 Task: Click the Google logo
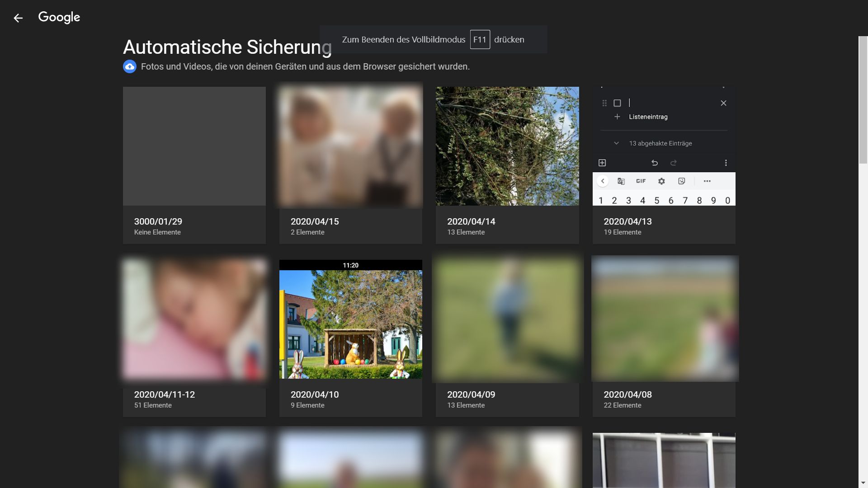(59, 17)
